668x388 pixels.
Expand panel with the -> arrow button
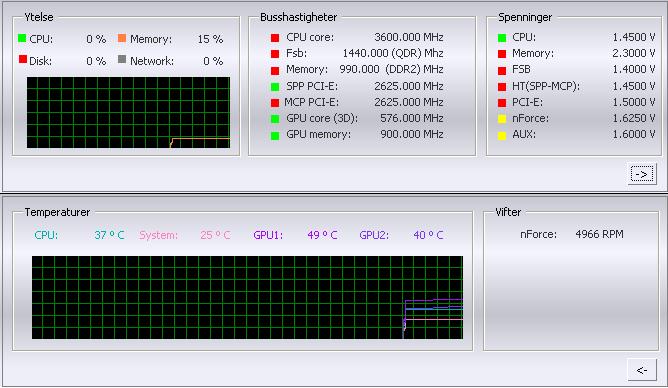642,174
